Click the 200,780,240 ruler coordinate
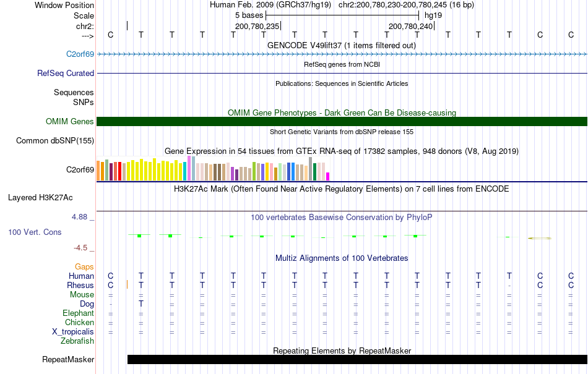The width and height of the screenshot is (588, 374). 410,26
